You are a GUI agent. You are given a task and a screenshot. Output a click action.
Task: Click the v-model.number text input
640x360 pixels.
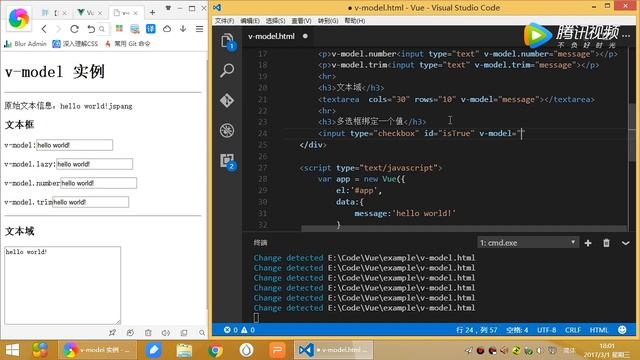[x=98, y=183]
